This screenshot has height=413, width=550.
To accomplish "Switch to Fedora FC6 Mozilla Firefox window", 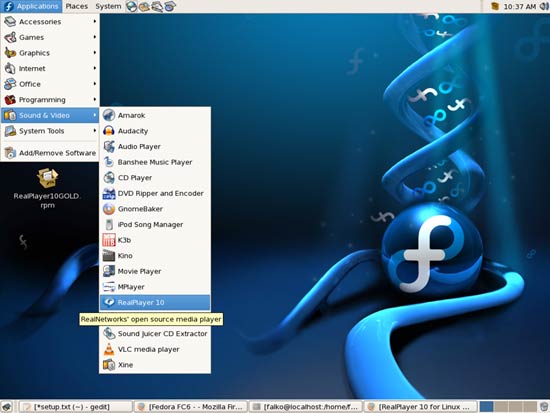I will tap(191, 407).
